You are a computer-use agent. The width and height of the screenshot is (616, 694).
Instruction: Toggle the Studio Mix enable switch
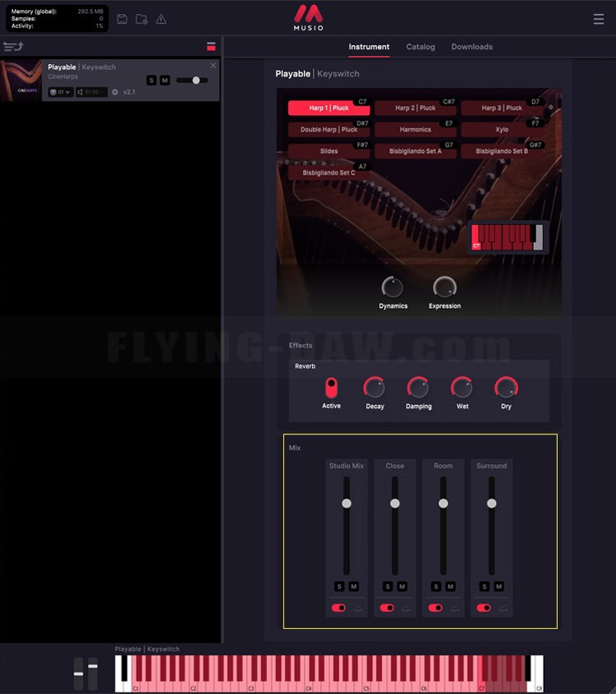338,608
